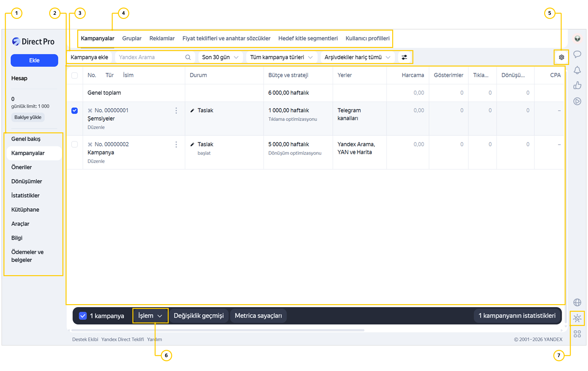Open İstatistikler in the sidebar
The image size is (588, 371).
[25, 196]
